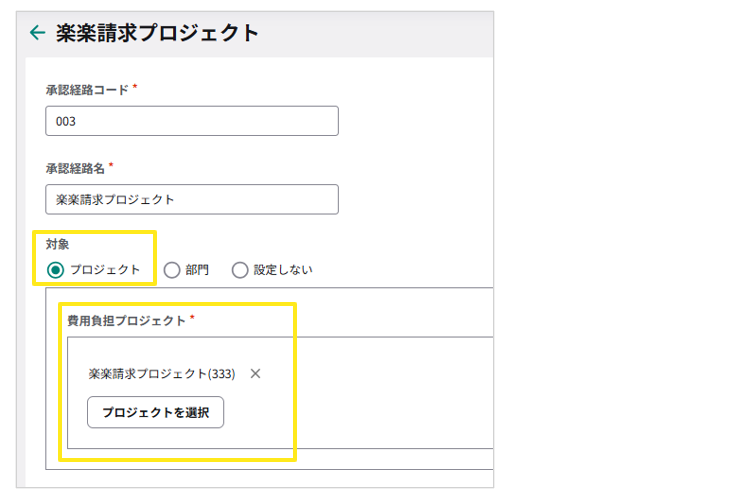This screenshot has width=740, height=498.
Task: Click the 費用負担プロジェクト label
Action: (126, 321)
